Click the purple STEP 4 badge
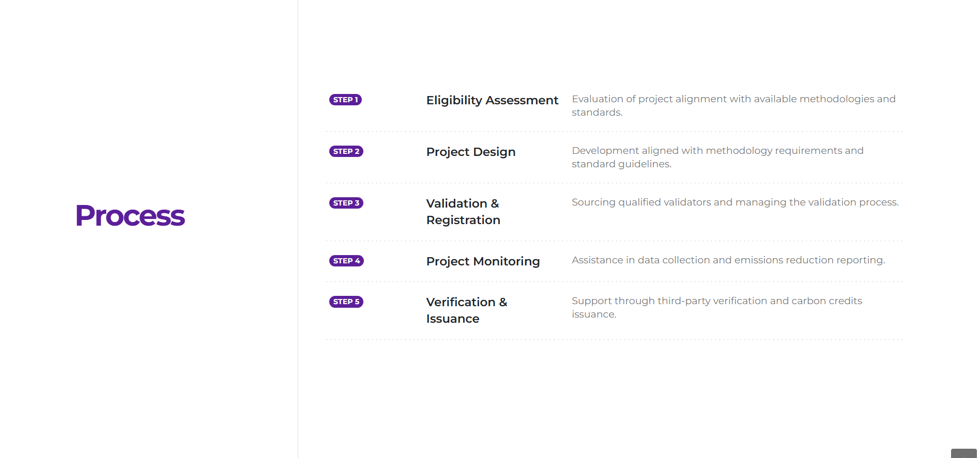Image resolution: width=980 pixels, height=458 pixels. [346, 261]
